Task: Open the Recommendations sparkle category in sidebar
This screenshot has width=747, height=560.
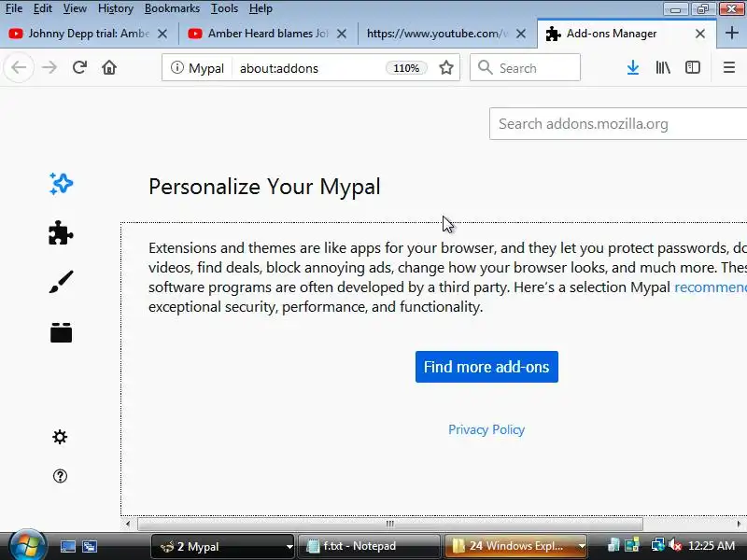Action: coord(61,184)
